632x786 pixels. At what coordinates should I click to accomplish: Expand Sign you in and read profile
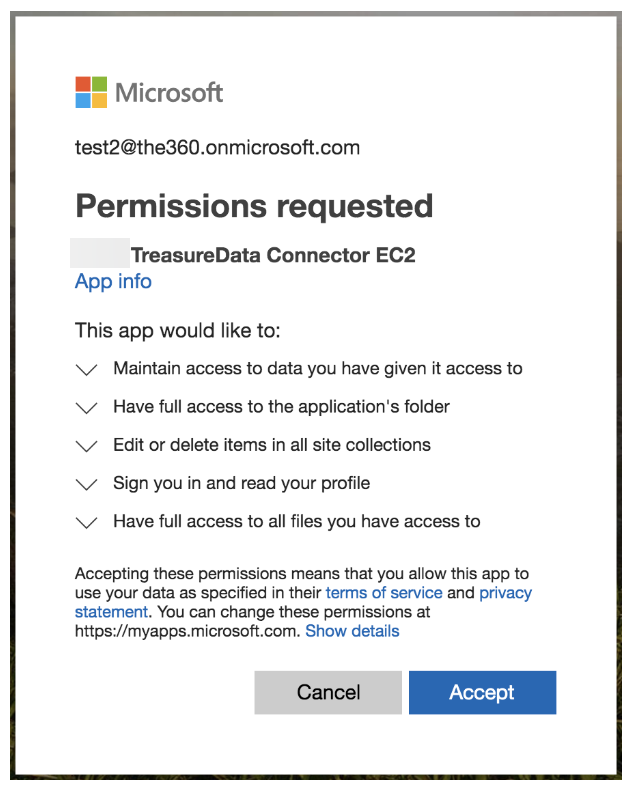[x=87, y=484]
